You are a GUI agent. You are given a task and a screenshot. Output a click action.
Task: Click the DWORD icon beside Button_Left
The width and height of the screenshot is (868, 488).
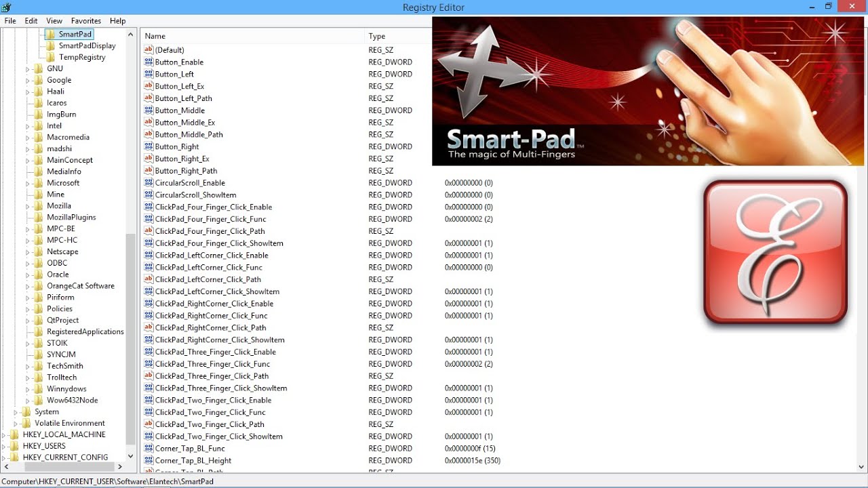(149, 74)
